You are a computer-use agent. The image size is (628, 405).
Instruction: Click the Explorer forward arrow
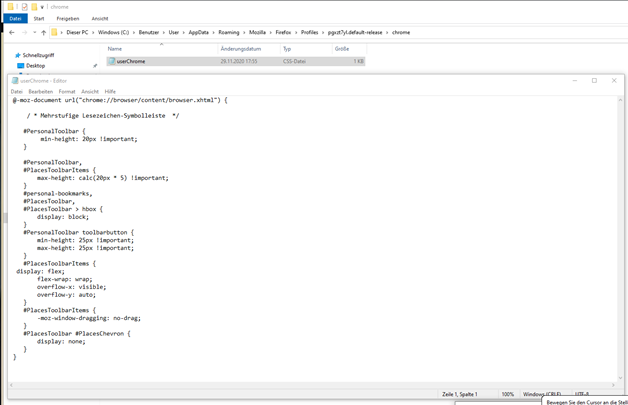[24, 32]
